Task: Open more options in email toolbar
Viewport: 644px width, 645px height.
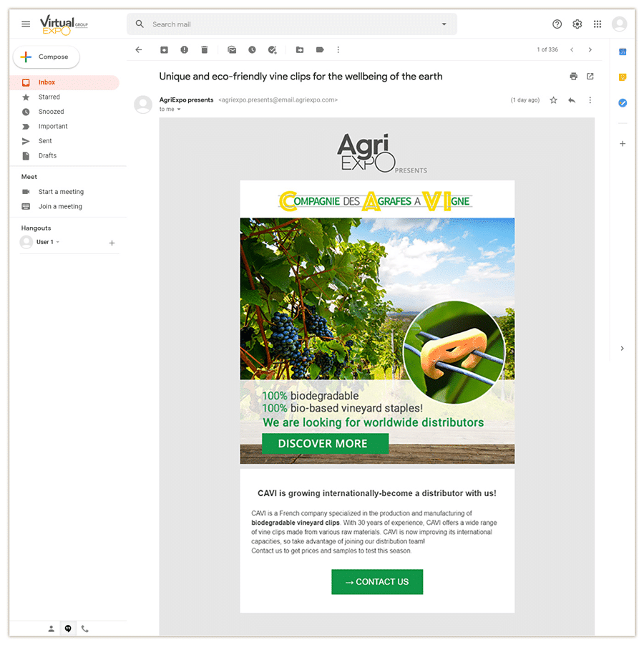Action: 338,50
